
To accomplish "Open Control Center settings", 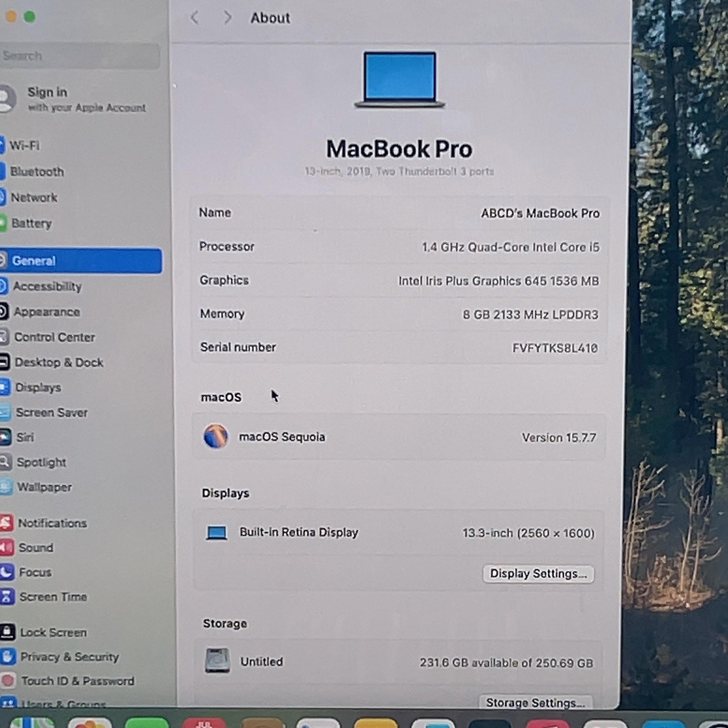I will coord(54,337).
